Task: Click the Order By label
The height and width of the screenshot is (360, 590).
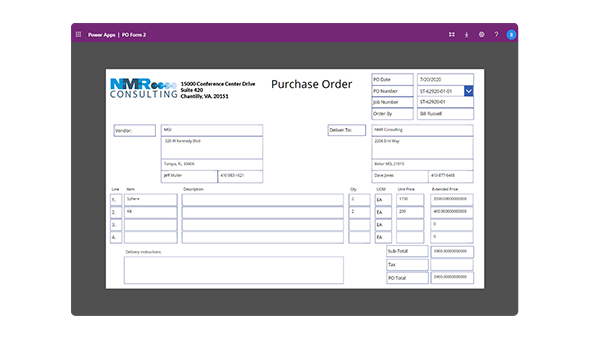Action: (392, 114)
